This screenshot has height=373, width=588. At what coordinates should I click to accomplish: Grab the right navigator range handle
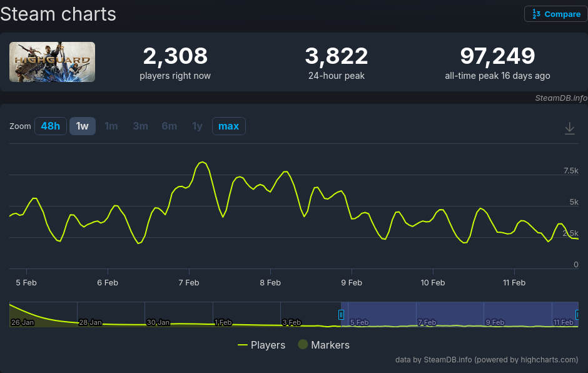click(577, 314)
